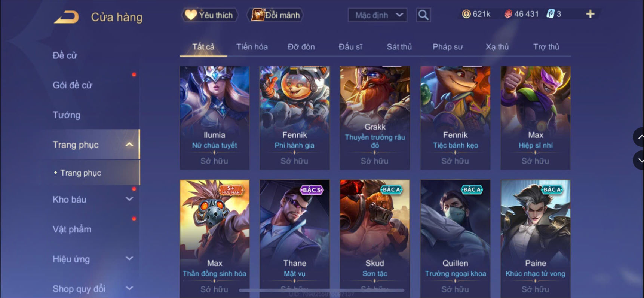The height and width of the screenshot is (298, 644).
Task: Open the Mặc định sort dropdown
Action: [x=378, y=15]
